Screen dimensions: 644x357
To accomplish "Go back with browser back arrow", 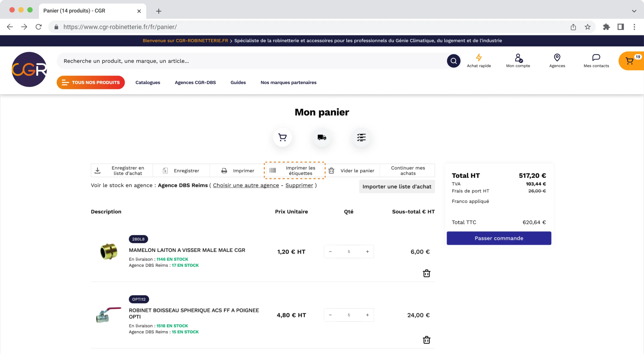I will point(10,27).
